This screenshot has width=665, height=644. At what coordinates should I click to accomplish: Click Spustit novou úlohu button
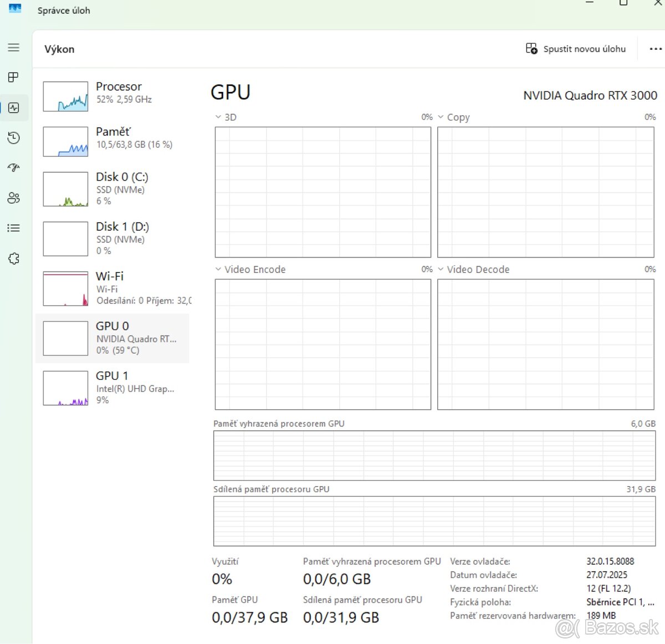tap(576, 49)
